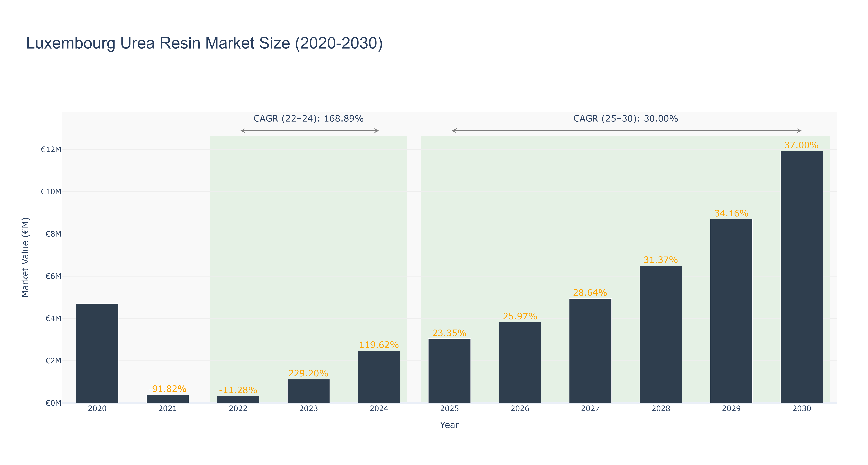The height and width of the screenshot is (465, 868).
Task: Click the '2022' x-axis tick label
Action: pos(238,409)
